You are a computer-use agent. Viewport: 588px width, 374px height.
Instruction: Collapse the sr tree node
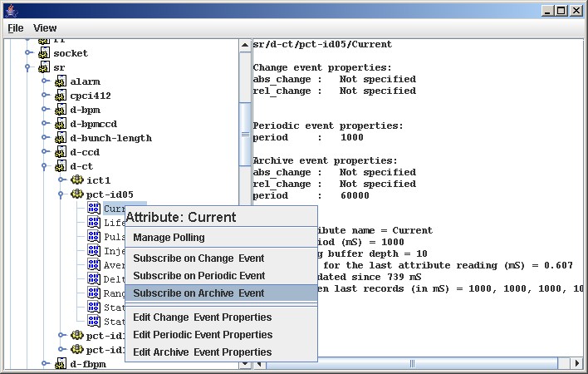pyautogui.click(x=28, y=67)
